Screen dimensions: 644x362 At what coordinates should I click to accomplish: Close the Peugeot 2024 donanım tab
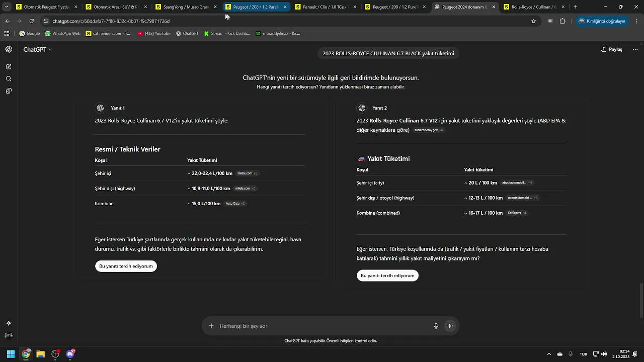[x=494, y=7]
